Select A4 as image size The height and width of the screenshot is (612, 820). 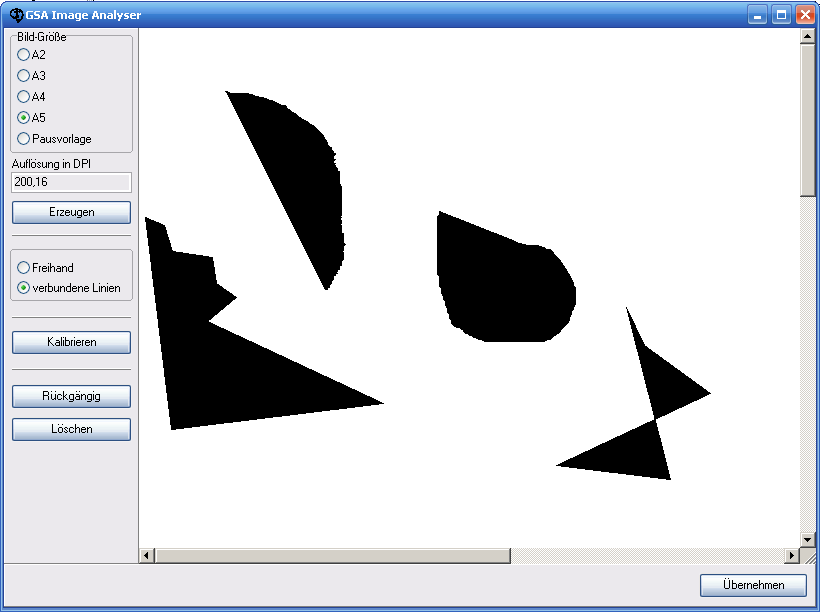[x=24, y=97]
